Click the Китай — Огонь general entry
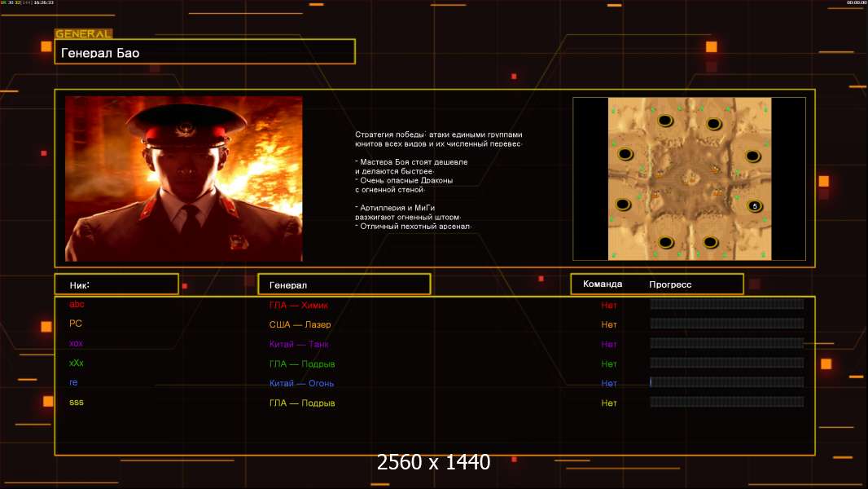The width and height of the screenshot is (868, 489). pyautogui.click(x=301, y=383)
